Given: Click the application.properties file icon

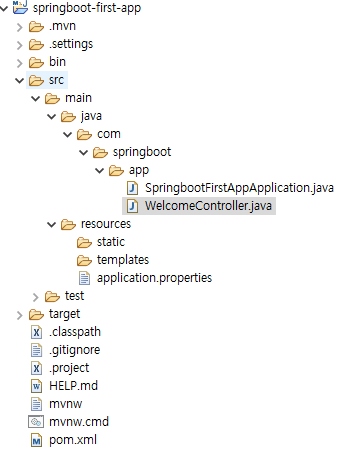Looking at the screenshot, I should click(x=84, y=278).
